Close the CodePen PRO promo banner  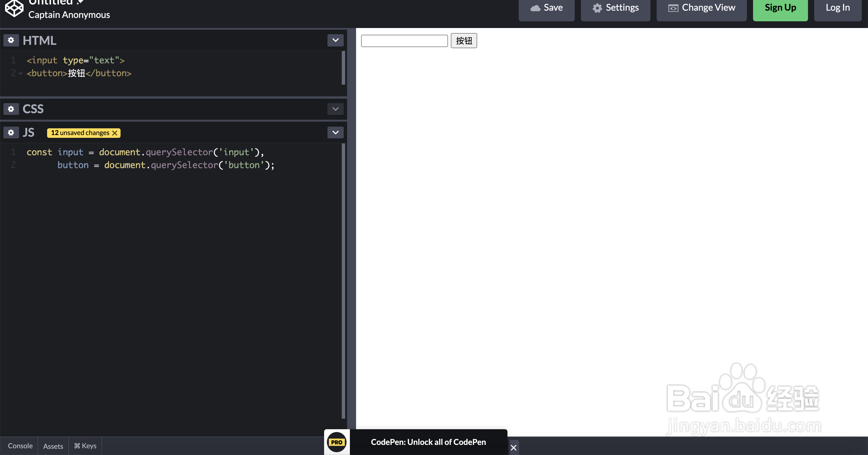513,448
